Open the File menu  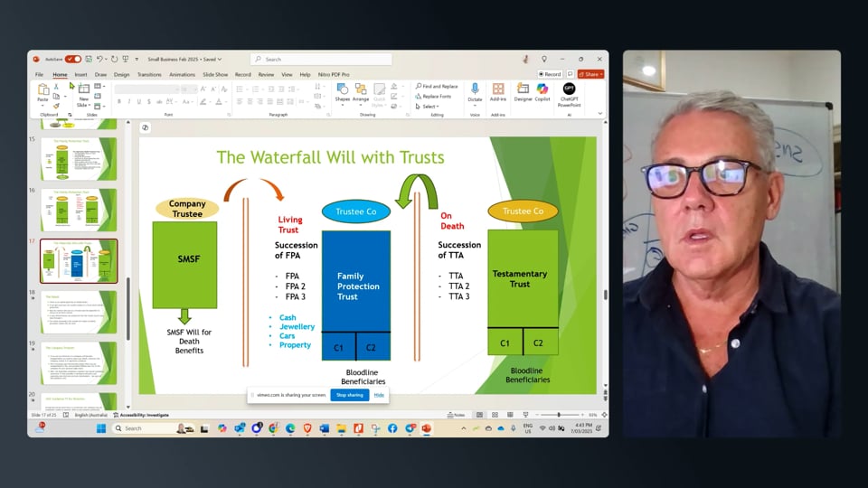click(39, 74)
